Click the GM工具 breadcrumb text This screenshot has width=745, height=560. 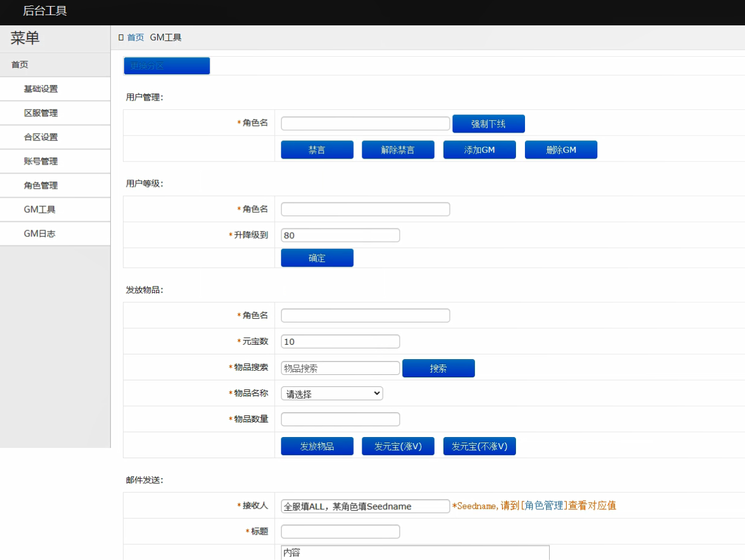(x=166, y=37)
